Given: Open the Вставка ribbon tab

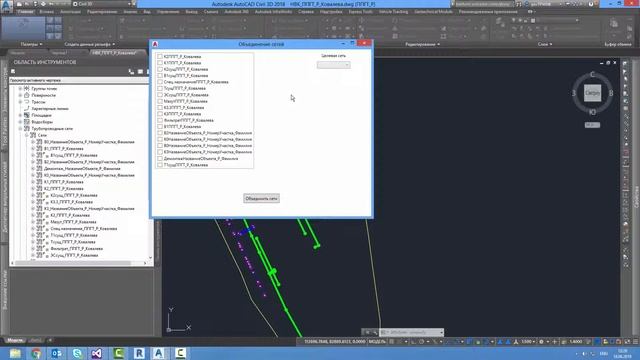Looking at the screenshot, I should (47, 12).
